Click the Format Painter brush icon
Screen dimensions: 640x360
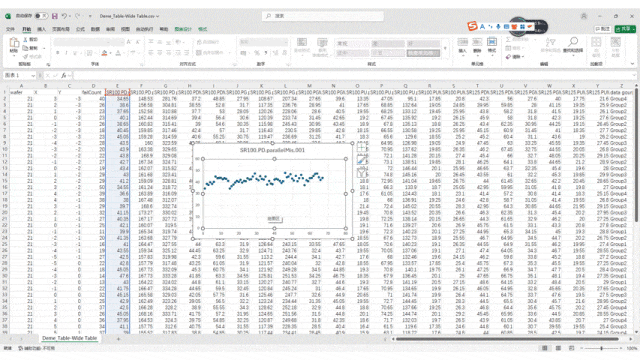[x=25, y=56]
